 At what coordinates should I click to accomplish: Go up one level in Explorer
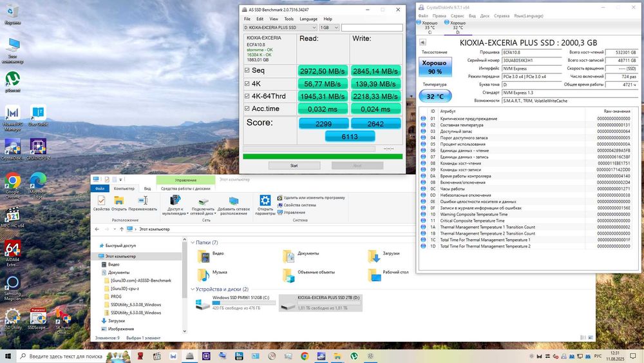point(121,229)
